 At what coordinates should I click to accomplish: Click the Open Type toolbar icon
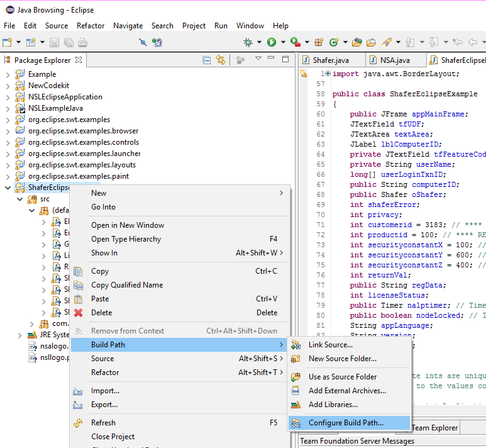click(357, 42)
